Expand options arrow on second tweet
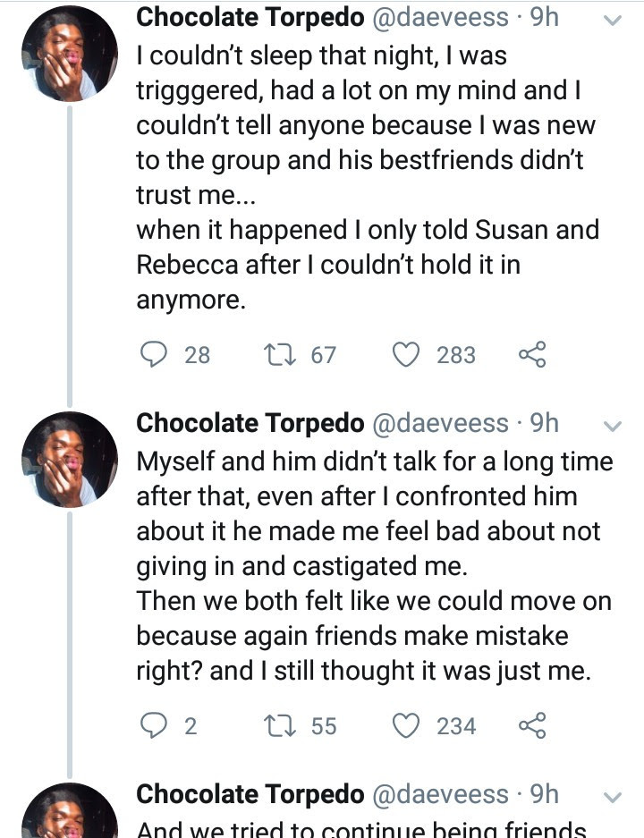This screenshot has height=838, width=644. 613,427
